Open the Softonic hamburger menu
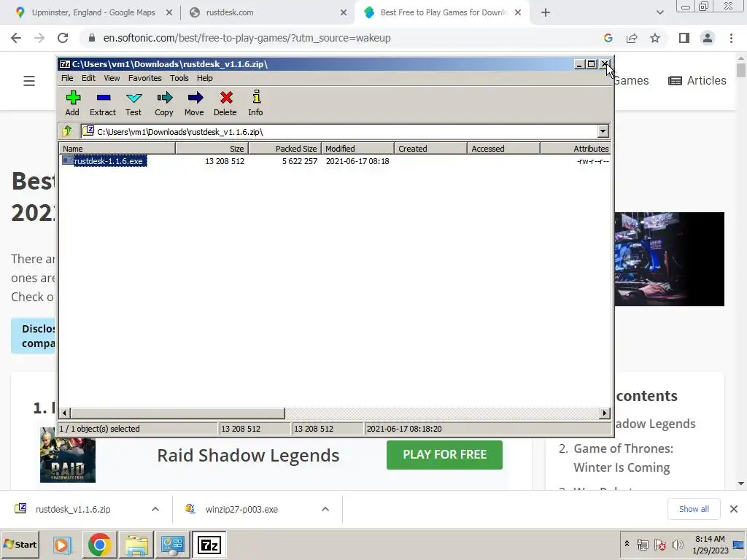Image resolution: width=747 pixels, height=560 pixels. click(x=29, y=81)
